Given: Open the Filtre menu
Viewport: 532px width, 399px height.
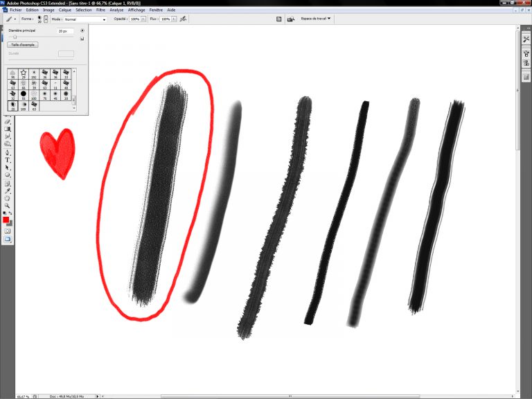Looking at the screenshot, I should click(101, 10).
